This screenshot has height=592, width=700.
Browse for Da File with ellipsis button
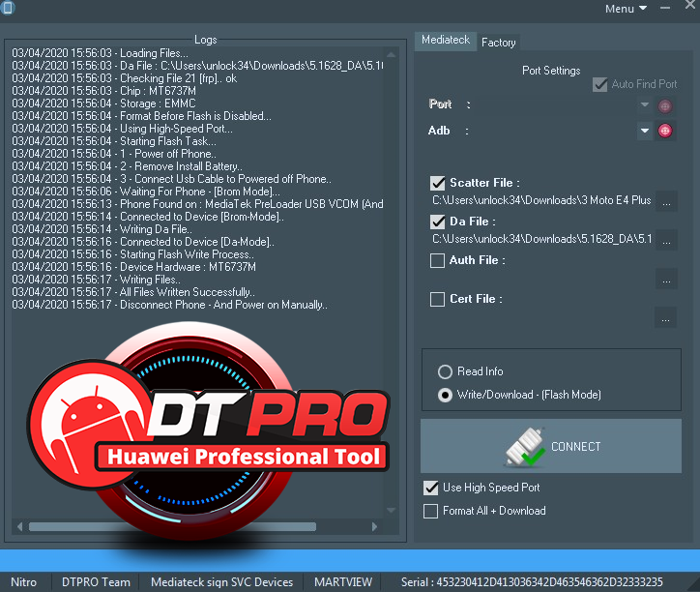pyautogui.click(x=666, y=240)
